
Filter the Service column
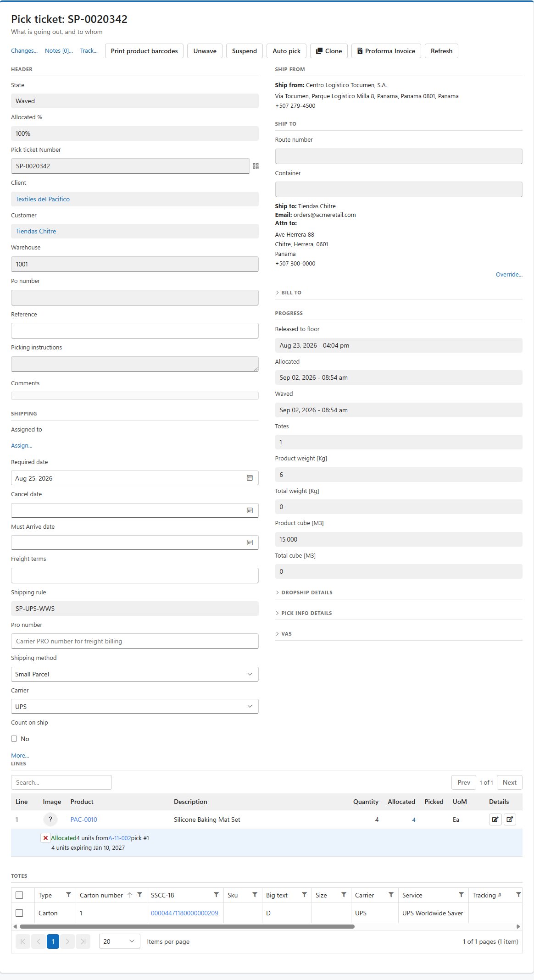pos(461,895)
